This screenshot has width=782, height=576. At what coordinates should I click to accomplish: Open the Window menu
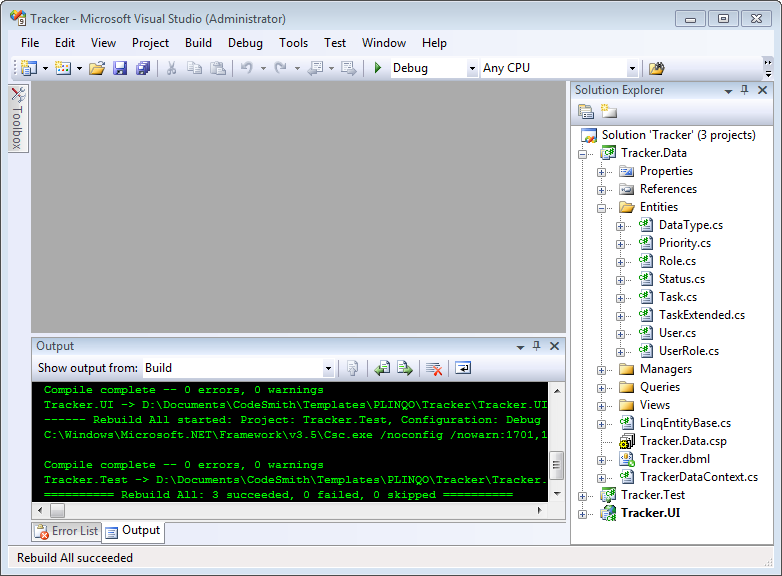click(x=384, y=43)
